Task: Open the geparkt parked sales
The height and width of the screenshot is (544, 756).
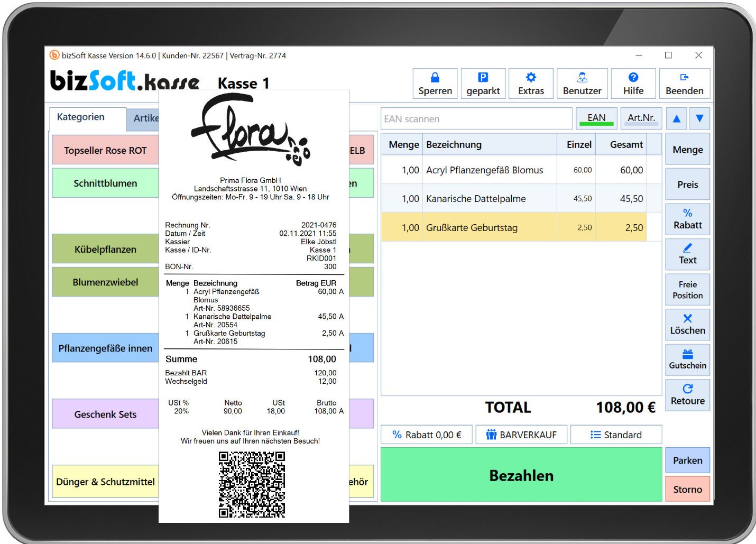Action: pyautogui.click(x=483, y=84)
